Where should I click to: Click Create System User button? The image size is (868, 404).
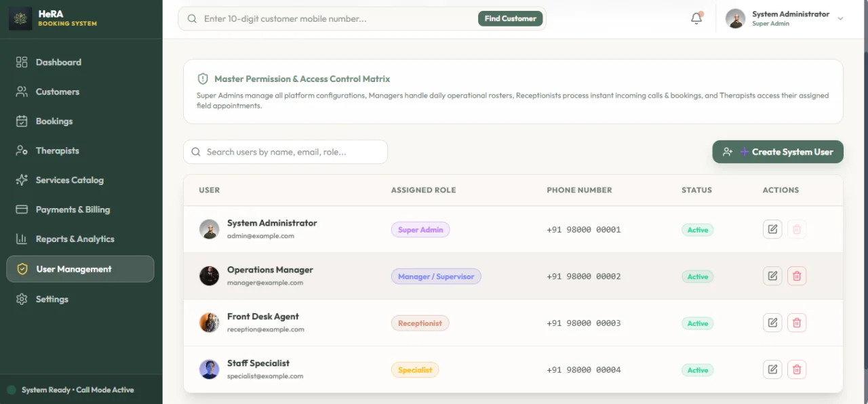tap(778, 152)
